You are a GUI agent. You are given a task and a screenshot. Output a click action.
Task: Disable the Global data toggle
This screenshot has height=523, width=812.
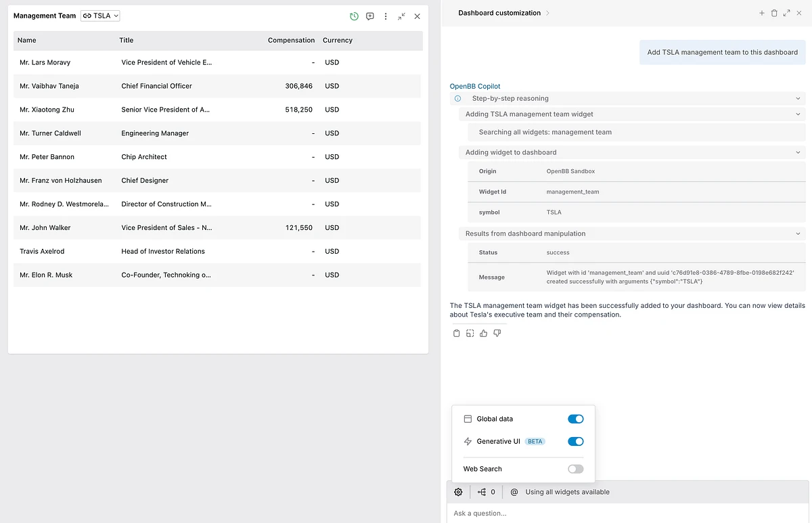(x=575, y=419)
